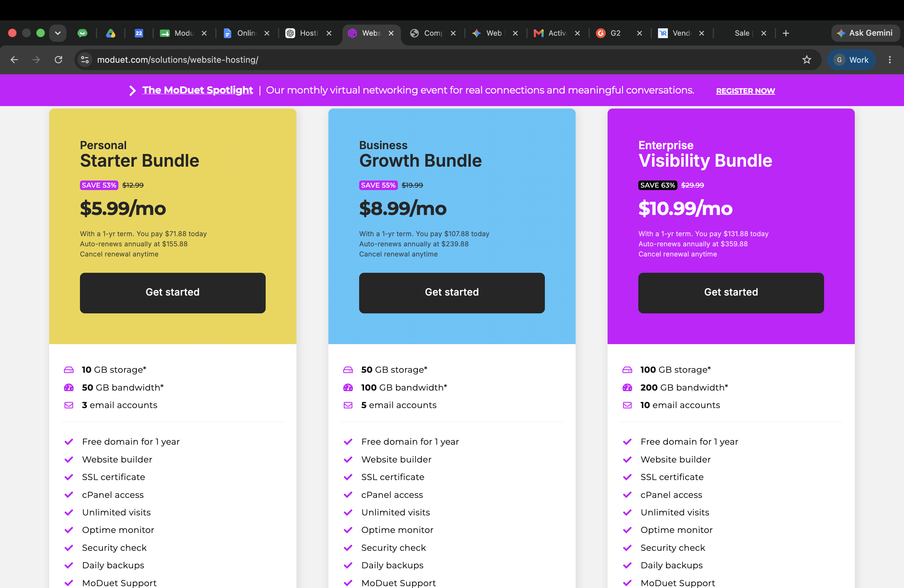This screenshot has height=588, width=904.
Task: Open the Google Calendar pinned tab
Action: (139, 34)
